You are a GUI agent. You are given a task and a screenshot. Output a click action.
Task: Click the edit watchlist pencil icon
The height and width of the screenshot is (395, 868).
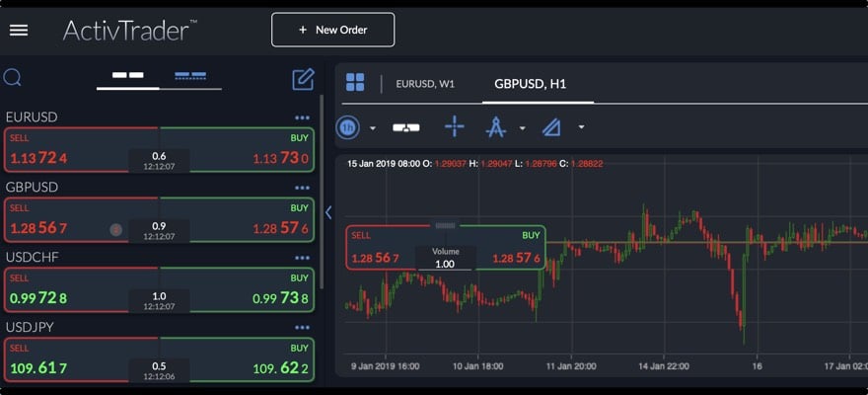pyautogui.click(x=303, y=79)
